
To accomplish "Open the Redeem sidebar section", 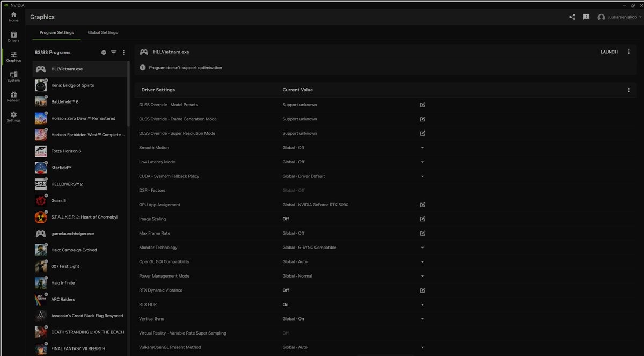I will point(13,97).
